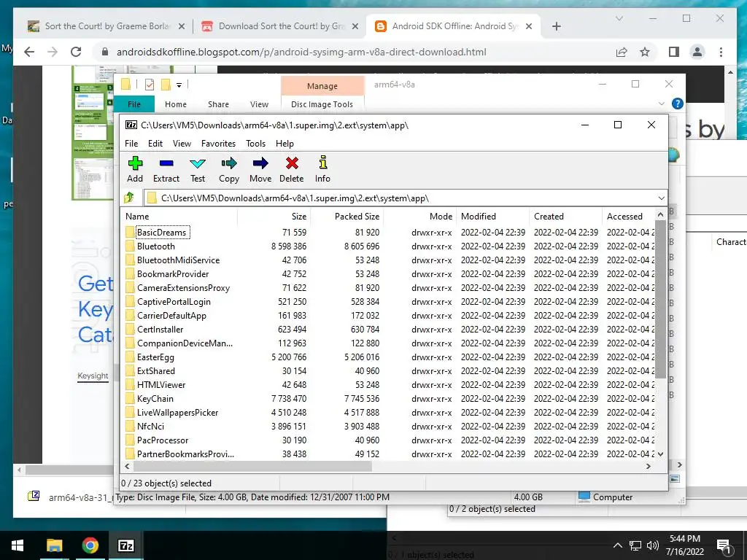The width and height of the screenshot is (747, 560).
Task: Select the BasicDreams folder
Action: point(161,233)
